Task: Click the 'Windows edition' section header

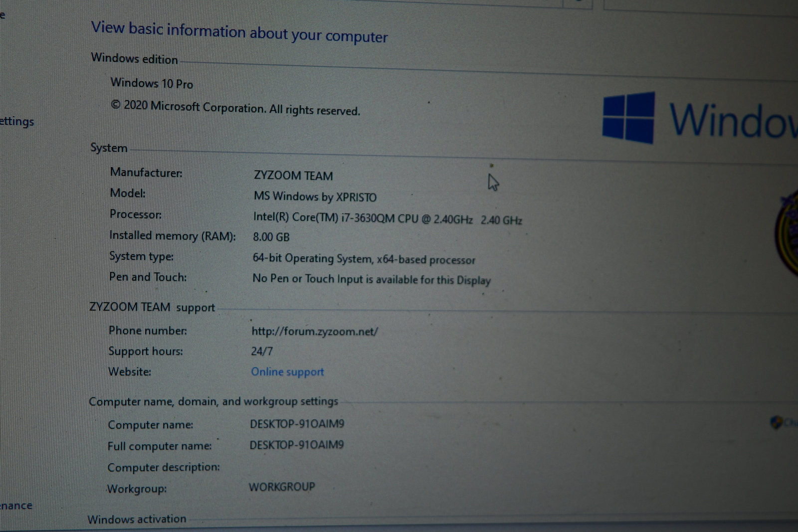Action: [x=134, y=58]
